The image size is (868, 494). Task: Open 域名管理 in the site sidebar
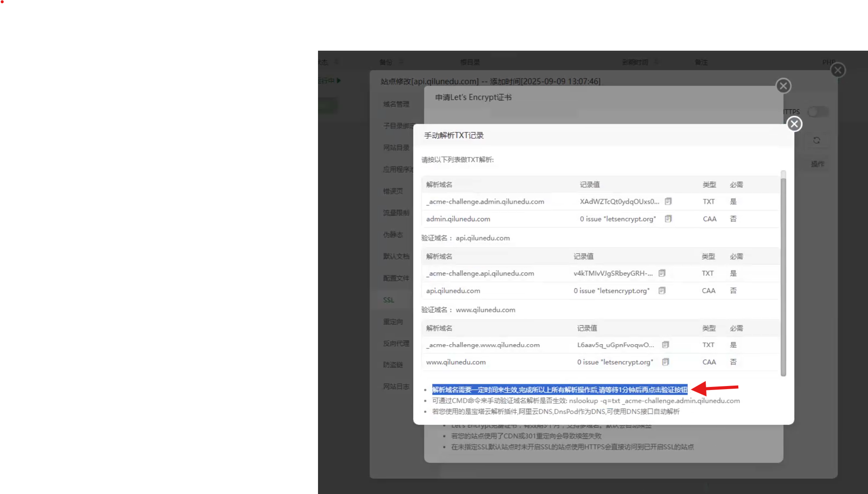point(396,104)
